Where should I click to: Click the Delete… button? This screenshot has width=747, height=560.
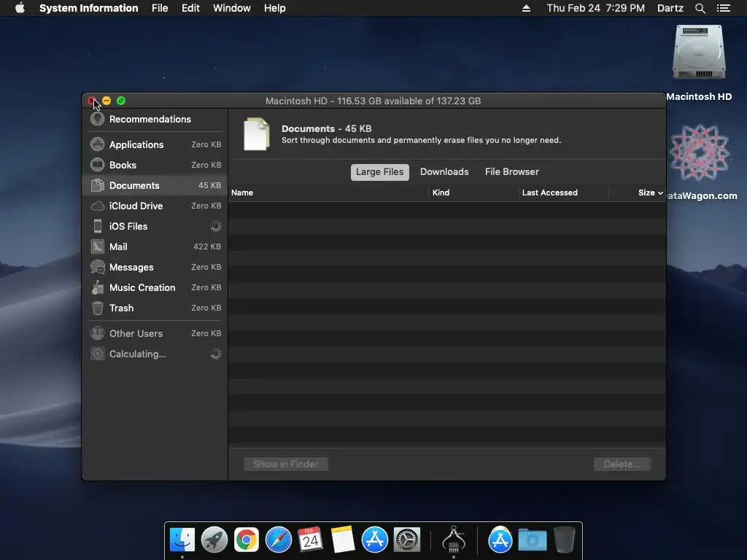tap(622, 464)
